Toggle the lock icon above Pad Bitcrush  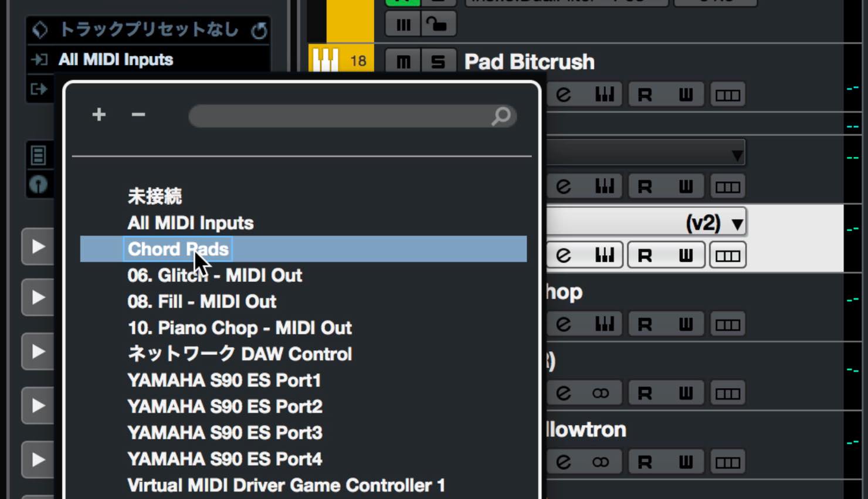[438, 25]
